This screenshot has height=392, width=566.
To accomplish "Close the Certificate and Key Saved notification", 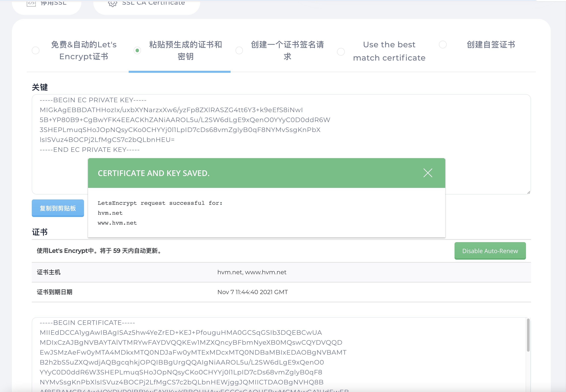I will click(428, 173).
